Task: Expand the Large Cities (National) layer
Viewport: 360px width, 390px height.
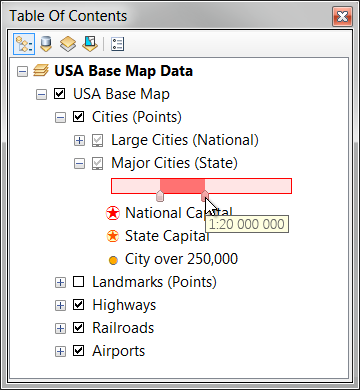Action: [79, 141]
